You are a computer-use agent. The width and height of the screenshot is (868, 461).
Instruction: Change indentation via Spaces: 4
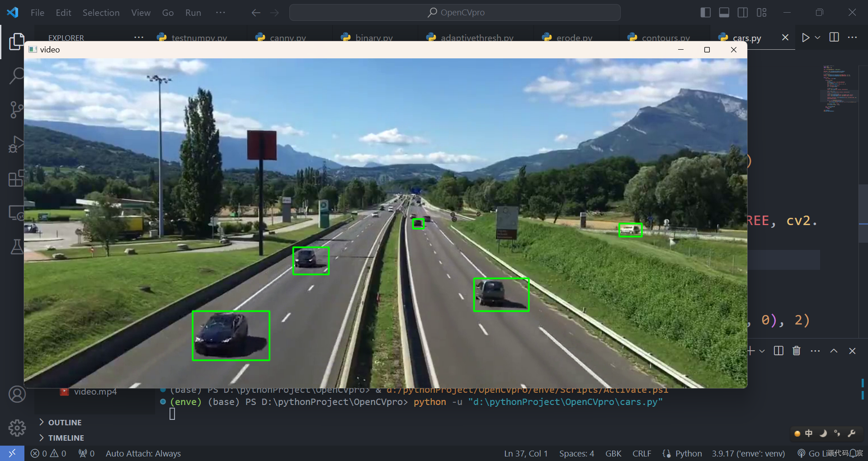576,453
